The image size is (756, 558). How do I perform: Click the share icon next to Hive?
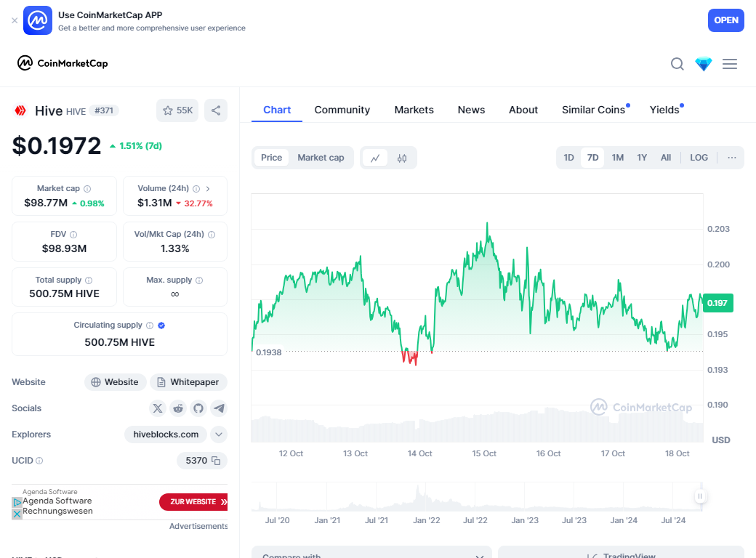pos(216,110)
